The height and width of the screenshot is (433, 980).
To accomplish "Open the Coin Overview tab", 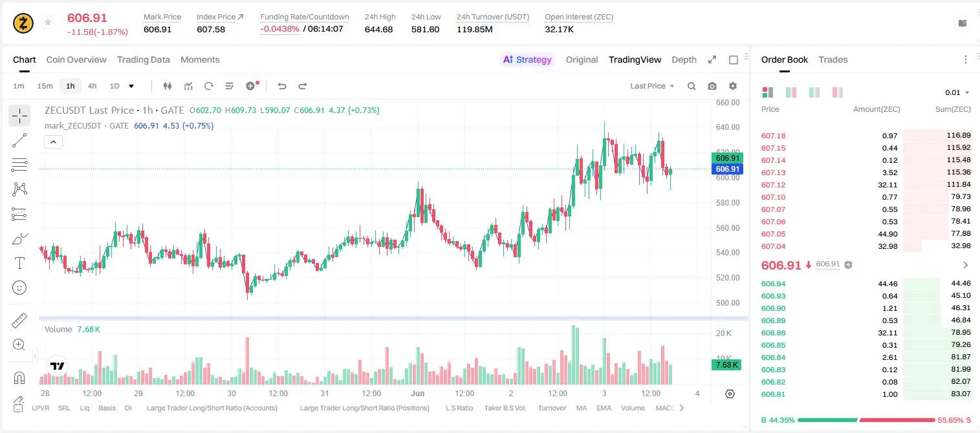I will 76,59.
